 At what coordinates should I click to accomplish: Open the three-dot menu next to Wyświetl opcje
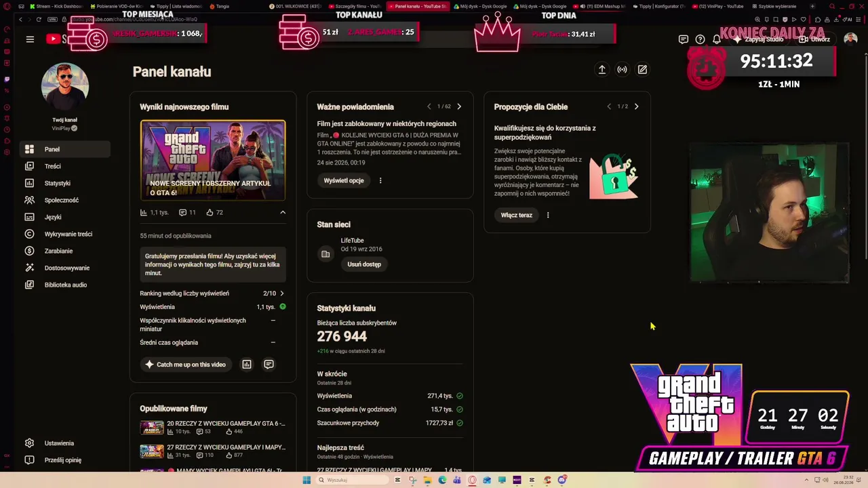point(380,180)
